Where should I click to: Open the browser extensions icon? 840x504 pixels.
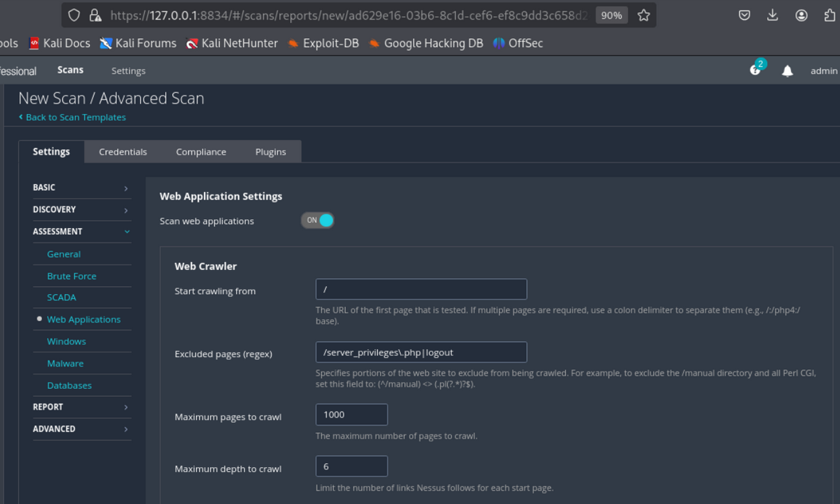(829, 15)
